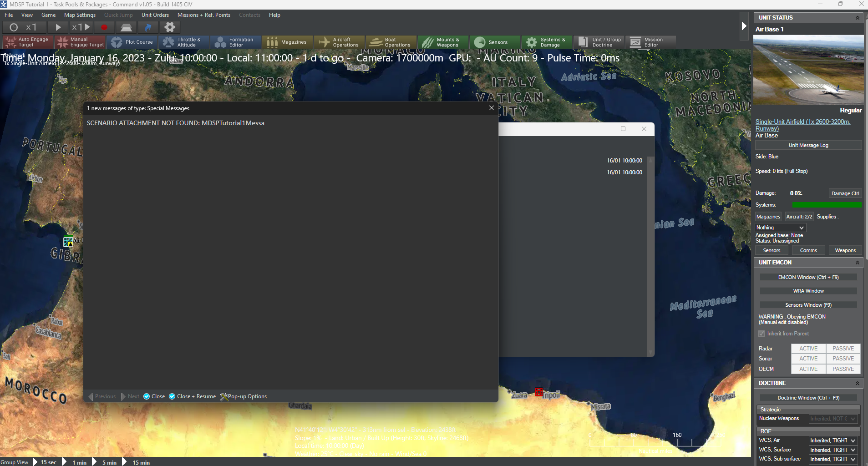Viewport: 868px width, 466px height.
Task: Select the Plot Course tool
Action: (x=132, y=42)
